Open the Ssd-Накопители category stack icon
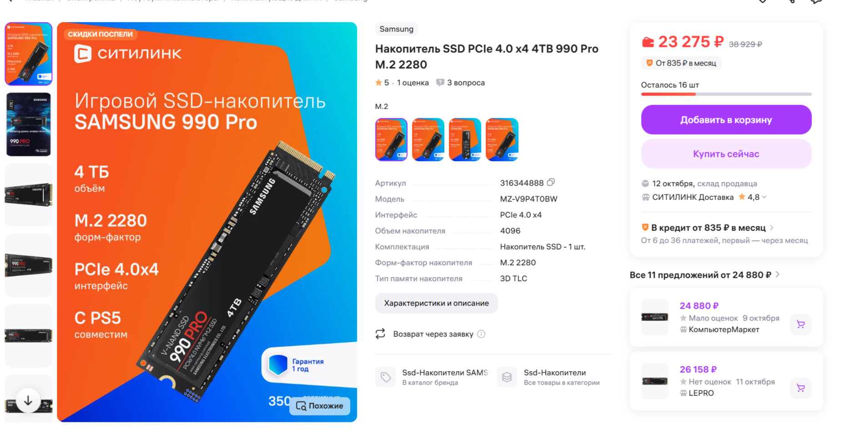 [x=507, y=377]
